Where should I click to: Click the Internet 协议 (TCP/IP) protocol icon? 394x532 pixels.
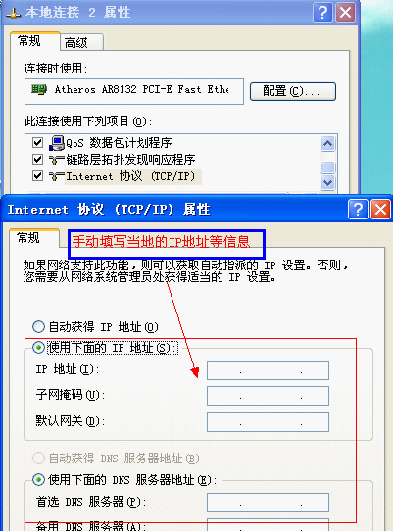(57, 176)
